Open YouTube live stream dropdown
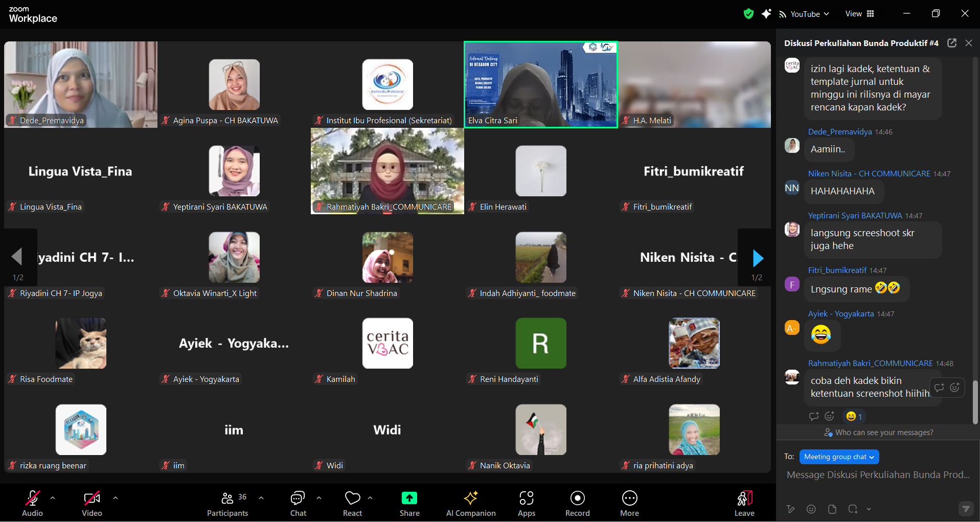This screenshot has width=980, height=522. click(804, 14)
